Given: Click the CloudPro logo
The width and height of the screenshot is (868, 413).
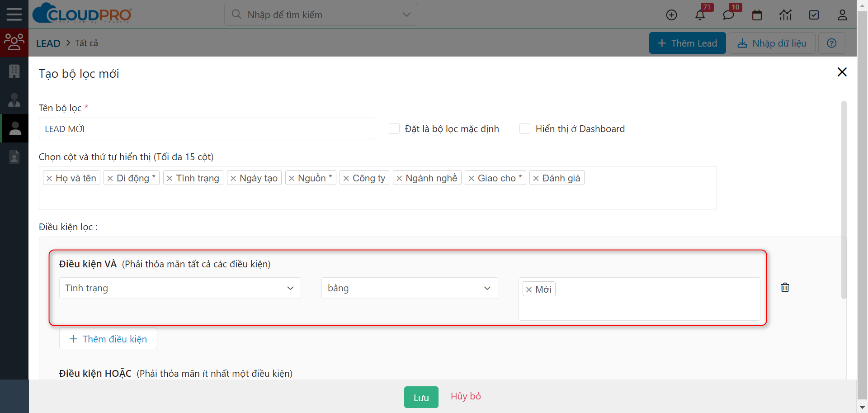Looking at the screenshot, I should pyautogui.click(x=82, y=14).
